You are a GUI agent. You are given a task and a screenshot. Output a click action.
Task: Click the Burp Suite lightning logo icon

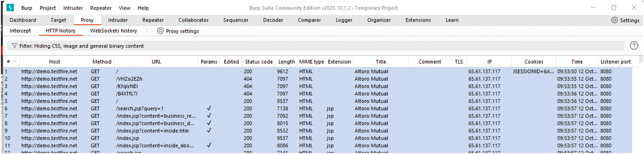pyautogui.click(x=10, y=7)
